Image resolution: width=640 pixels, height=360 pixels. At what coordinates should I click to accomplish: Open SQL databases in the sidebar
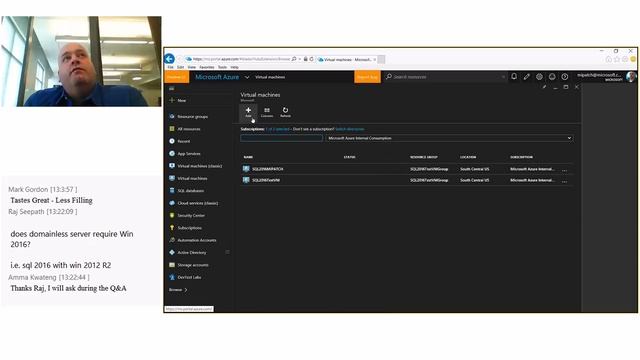click(187, 191)
